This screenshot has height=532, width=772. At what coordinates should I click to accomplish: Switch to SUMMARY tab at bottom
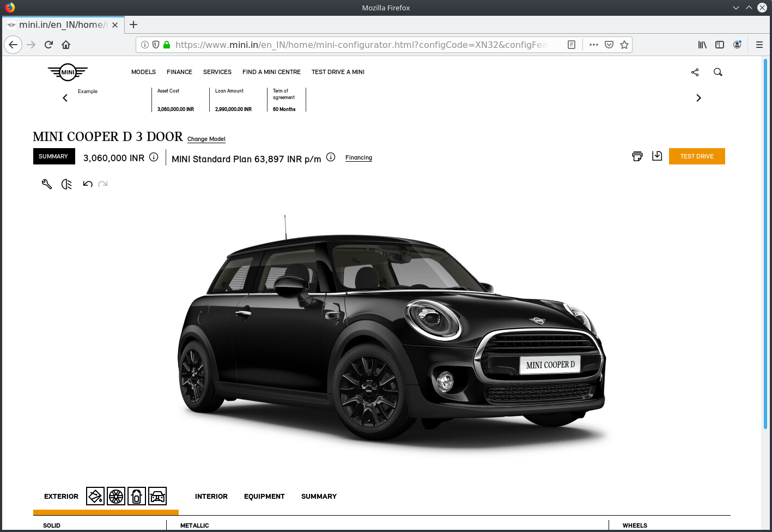pos(319,497)
